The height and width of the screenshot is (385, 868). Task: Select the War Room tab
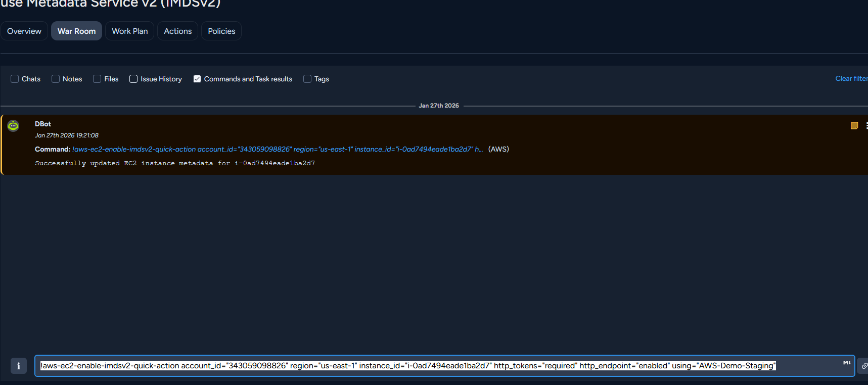[76, 31]
